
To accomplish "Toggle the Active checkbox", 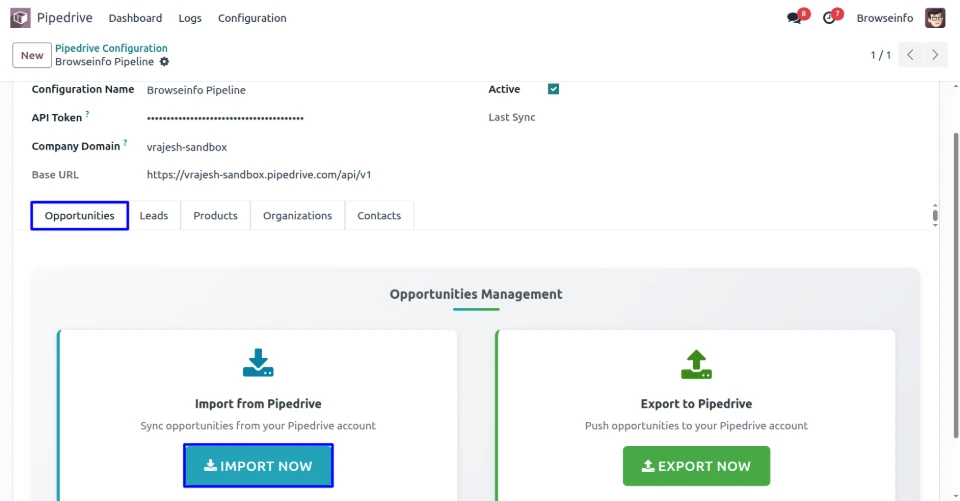I will click(x=553, y=89).
